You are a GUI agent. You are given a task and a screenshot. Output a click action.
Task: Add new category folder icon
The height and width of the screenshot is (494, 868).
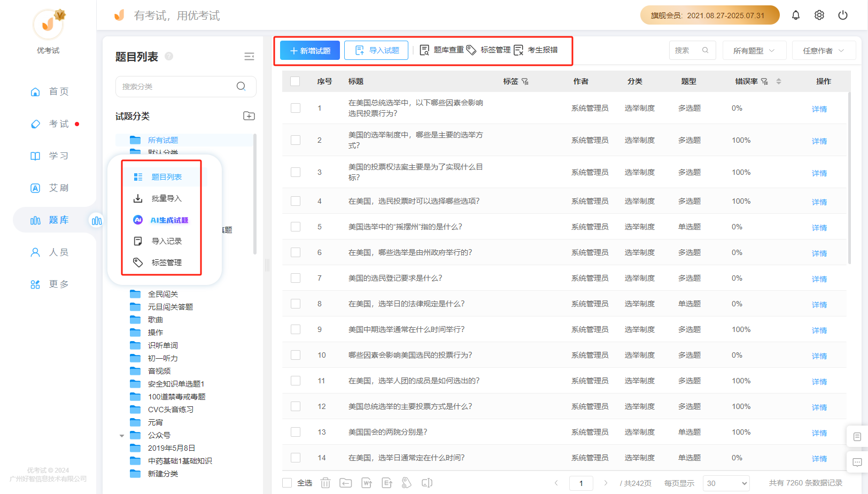click(249, 116)
